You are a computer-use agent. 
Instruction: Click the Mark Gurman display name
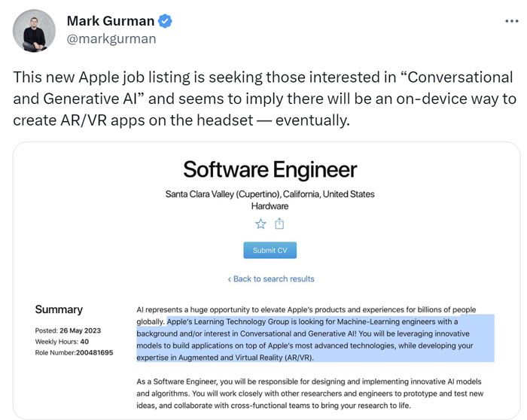[111, 21]
